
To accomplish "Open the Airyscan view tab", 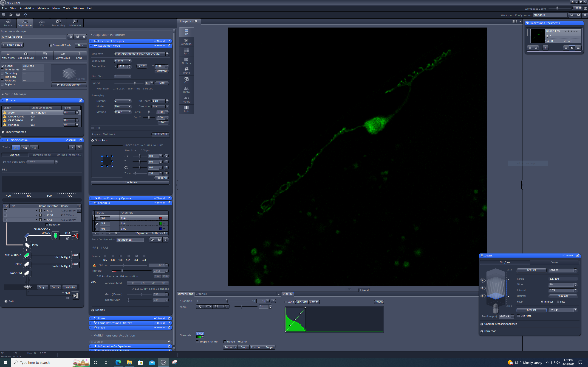I will pyautogui.click(x=186, y=42).
